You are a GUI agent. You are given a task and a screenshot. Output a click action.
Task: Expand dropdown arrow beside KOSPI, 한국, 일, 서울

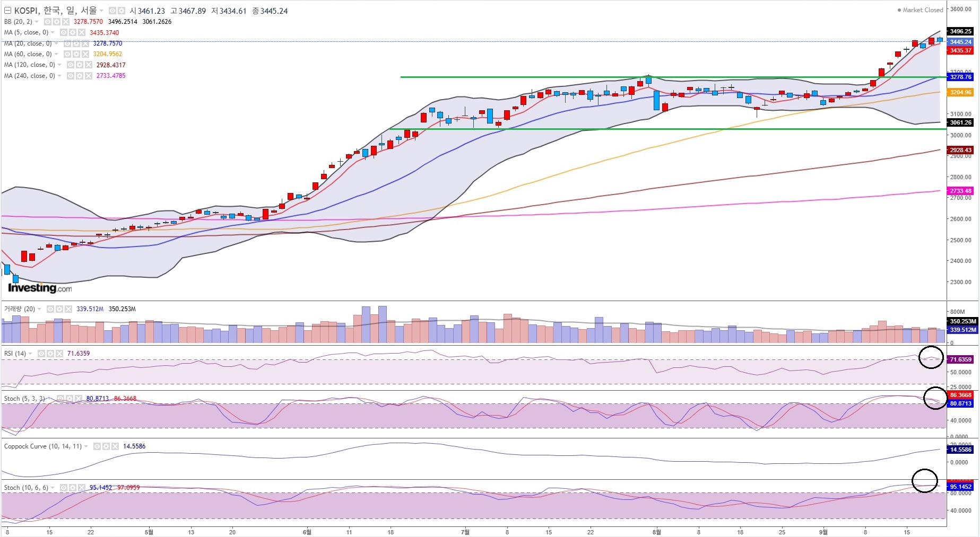click(101, 11)
